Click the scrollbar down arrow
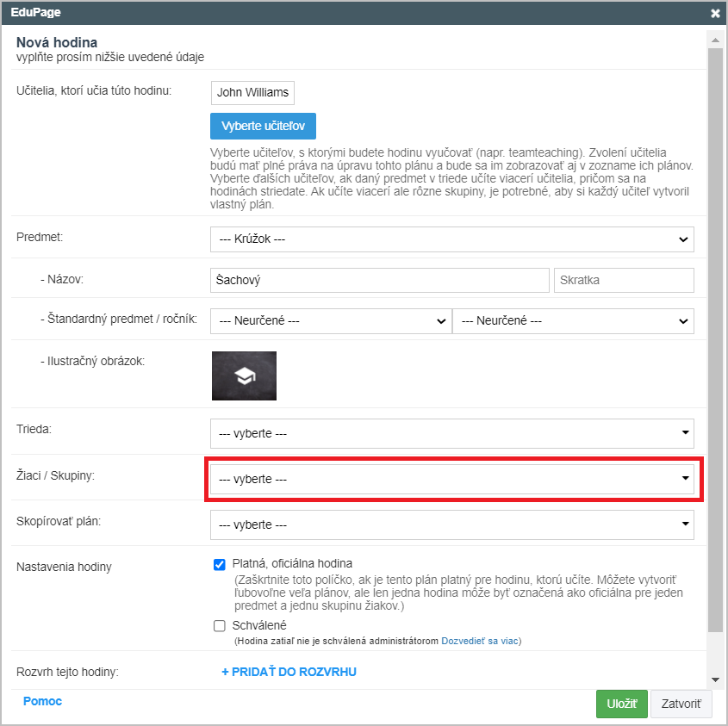 pos(715,679)
